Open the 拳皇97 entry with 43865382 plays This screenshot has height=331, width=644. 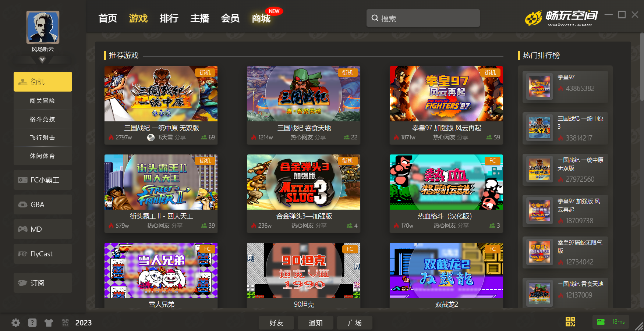click(565, 87)
